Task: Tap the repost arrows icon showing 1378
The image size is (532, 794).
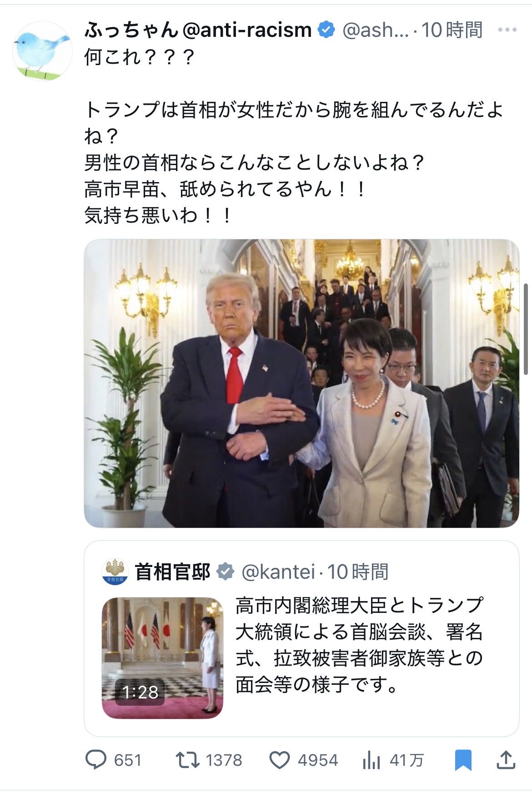Action: (187, 759)
